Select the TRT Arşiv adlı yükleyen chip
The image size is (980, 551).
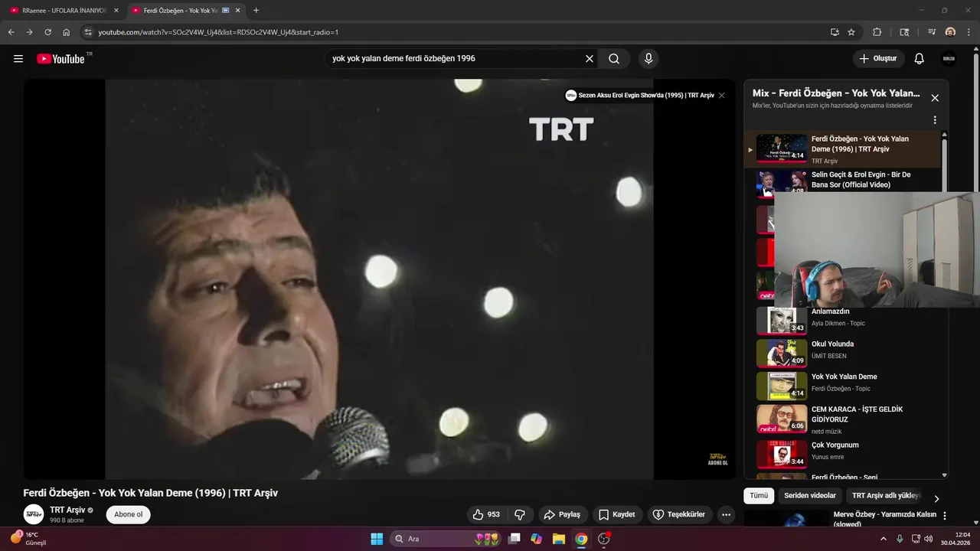pos(886,496)
